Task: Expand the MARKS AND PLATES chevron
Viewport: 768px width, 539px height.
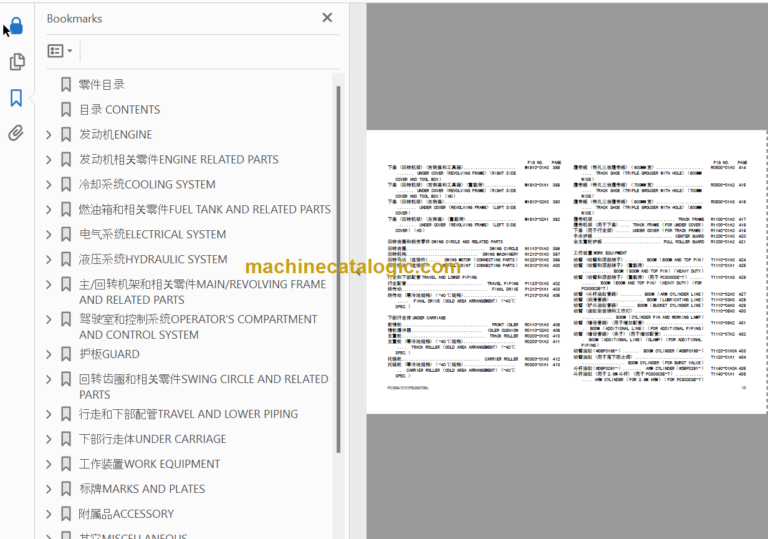Action: click(48, 489)
